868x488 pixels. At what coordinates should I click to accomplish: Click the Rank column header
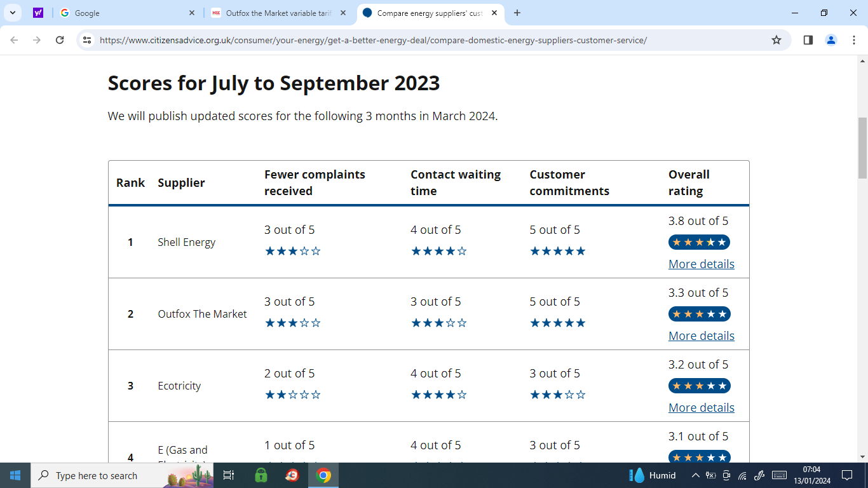click(x=131, y=182)
